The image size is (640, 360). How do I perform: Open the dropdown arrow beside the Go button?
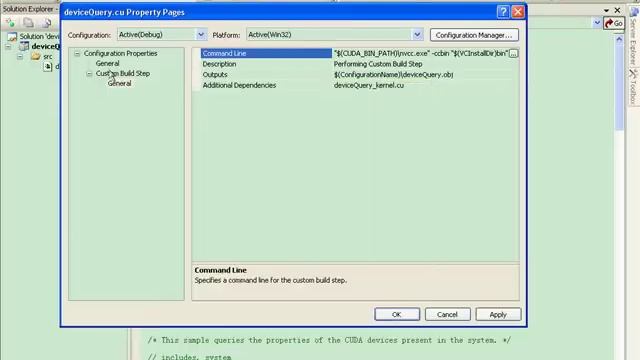pos(597,23)
